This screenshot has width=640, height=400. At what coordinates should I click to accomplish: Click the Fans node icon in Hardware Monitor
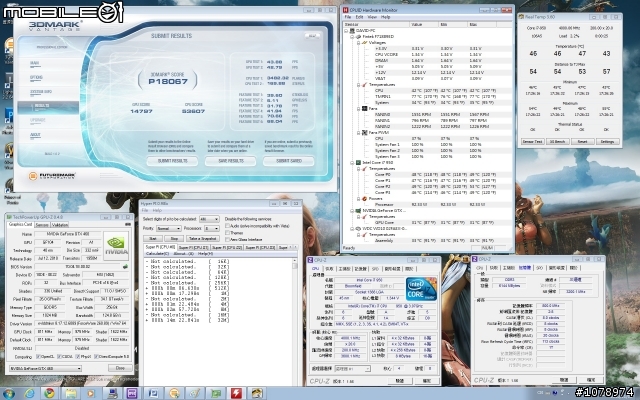pos(365,109)
